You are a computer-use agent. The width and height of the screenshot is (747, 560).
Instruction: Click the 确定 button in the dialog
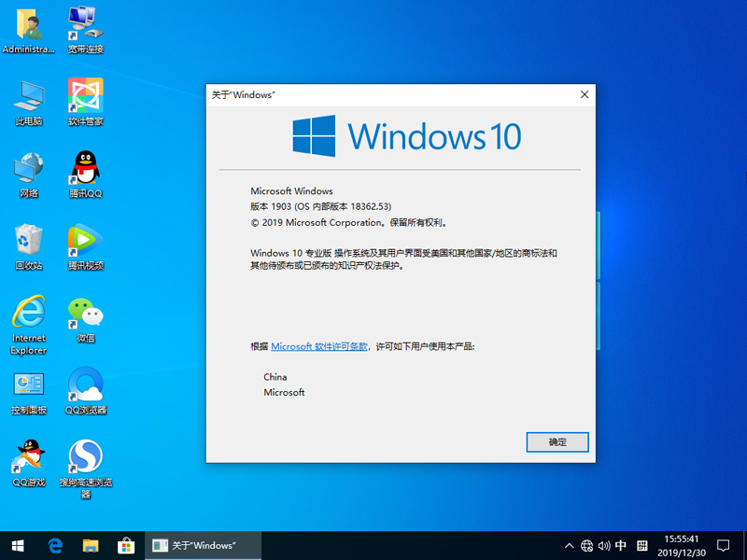[557, 441]
